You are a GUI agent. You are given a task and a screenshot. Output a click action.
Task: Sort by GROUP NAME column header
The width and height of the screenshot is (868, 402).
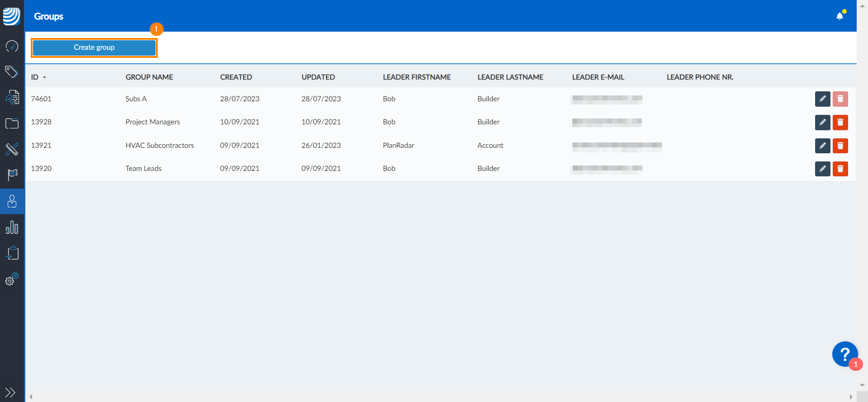coord(149,77)
